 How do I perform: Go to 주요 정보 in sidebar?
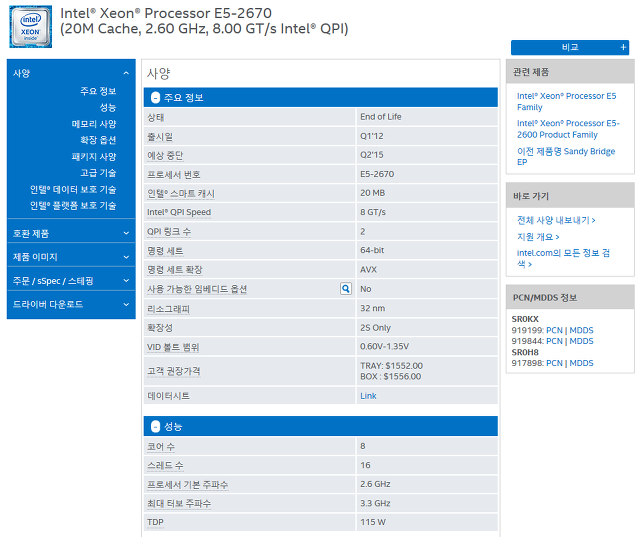(98, 91)
